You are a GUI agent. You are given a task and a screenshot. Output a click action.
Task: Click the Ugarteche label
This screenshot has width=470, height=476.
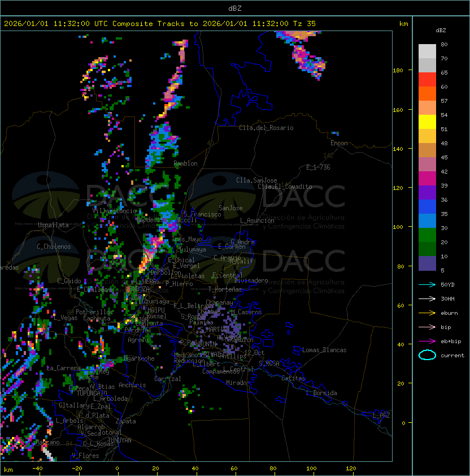click(x=139, y=358)
